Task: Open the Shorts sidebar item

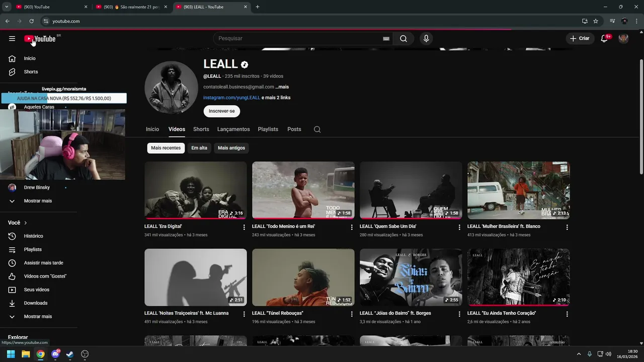Action: click(x=31, y=72)
